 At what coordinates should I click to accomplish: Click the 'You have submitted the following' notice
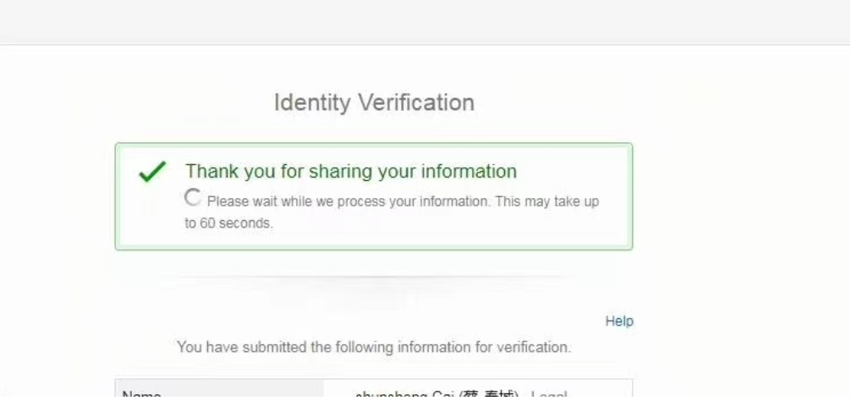pos(374,346)
